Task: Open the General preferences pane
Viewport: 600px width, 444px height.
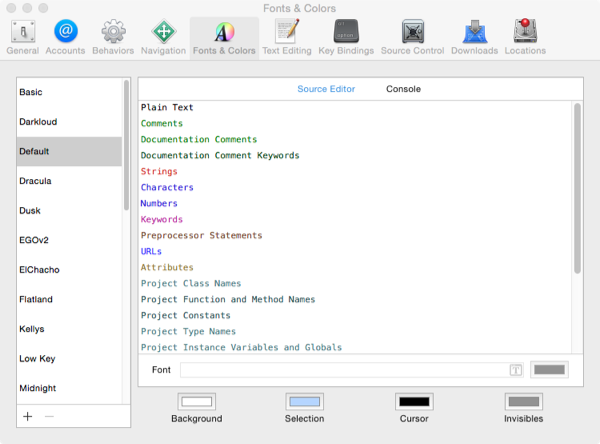Action: 23,38
